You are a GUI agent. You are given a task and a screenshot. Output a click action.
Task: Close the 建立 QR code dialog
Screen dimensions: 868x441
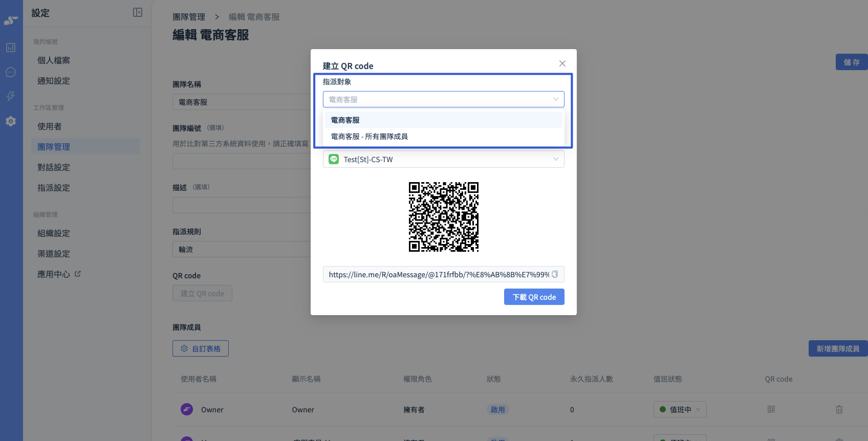point(562,63)
